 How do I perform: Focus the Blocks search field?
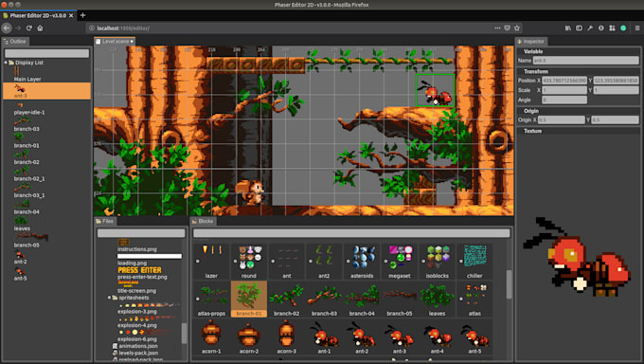351,233
